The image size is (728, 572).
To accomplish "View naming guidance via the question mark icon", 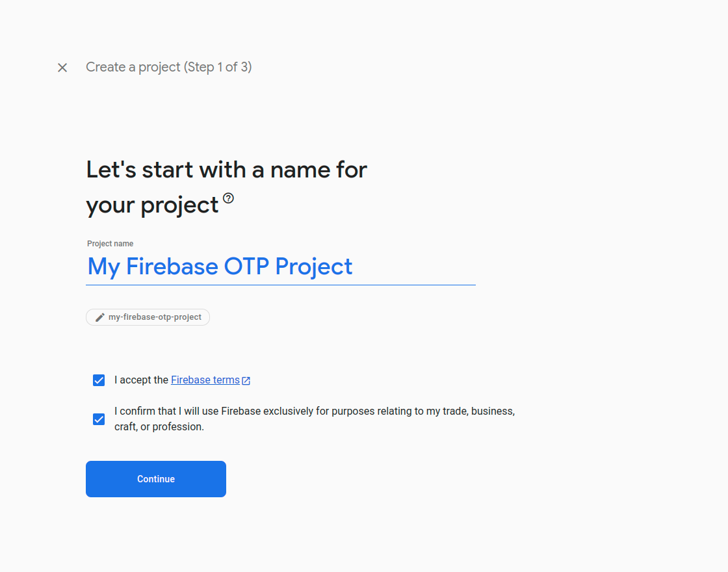I will (x=229, y=199).
